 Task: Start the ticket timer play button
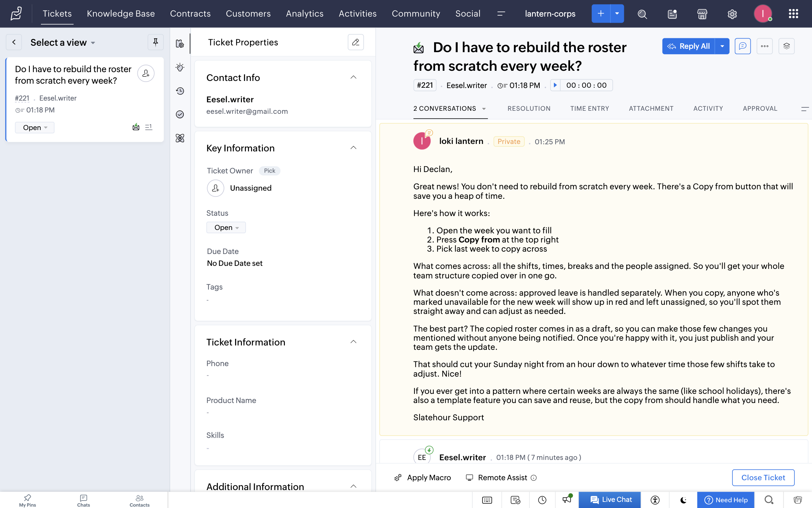tap(555, 85)
